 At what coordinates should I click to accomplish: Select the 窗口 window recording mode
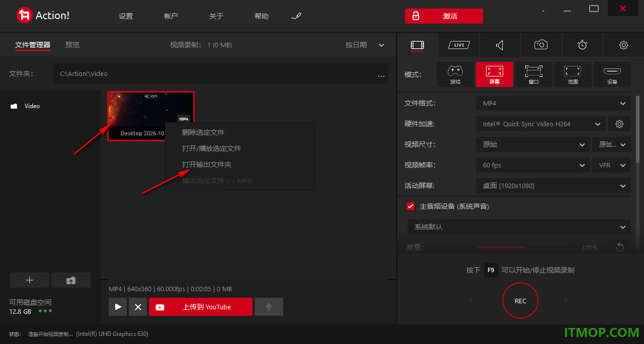tap(534, 74)
